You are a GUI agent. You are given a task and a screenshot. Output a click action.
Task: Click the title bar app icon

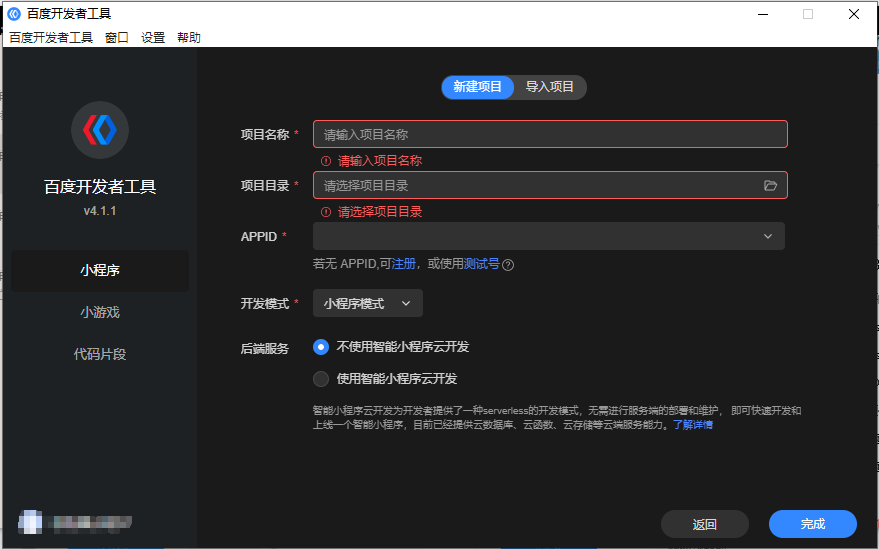(x=14, y=14)
